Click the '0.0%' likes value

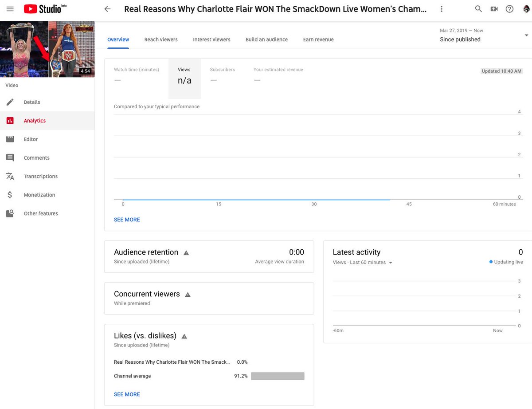click(x=242, y=362)
